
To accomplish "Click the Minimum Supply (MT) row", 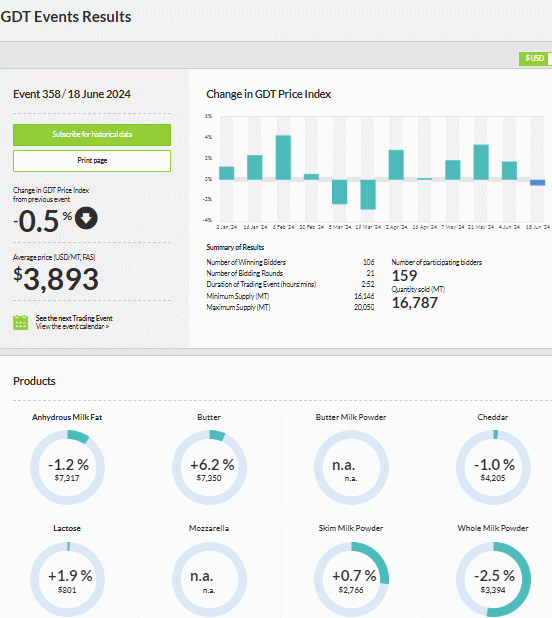I will coord(290,296).
